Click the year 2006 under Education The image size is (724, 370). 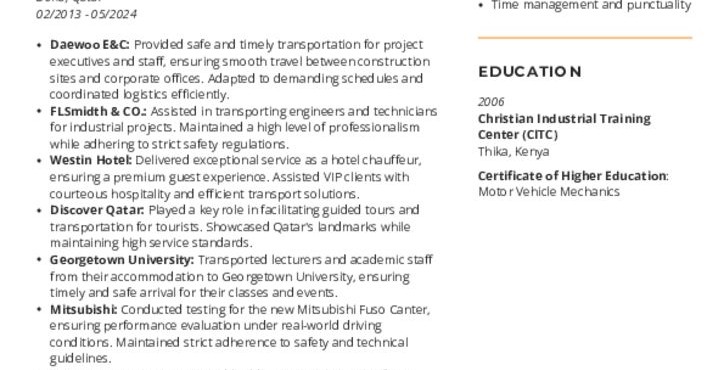pos(491,102)
